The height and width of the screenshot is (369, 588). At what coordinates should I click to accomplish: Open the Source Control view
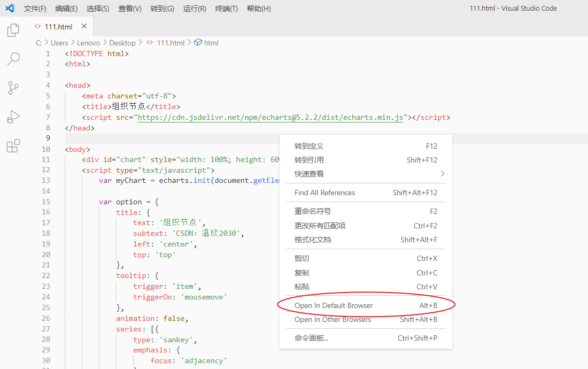tap(13, 88)
